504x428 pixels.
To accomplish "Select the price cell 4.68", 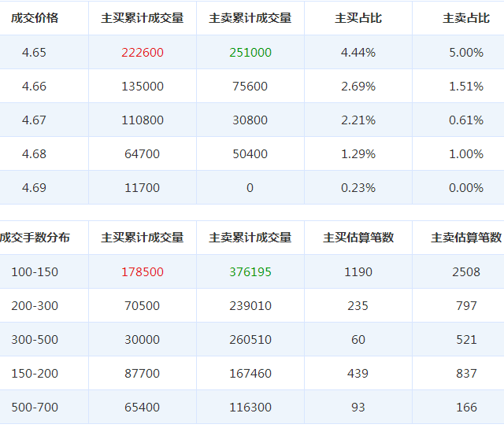I will pos(34,154).
